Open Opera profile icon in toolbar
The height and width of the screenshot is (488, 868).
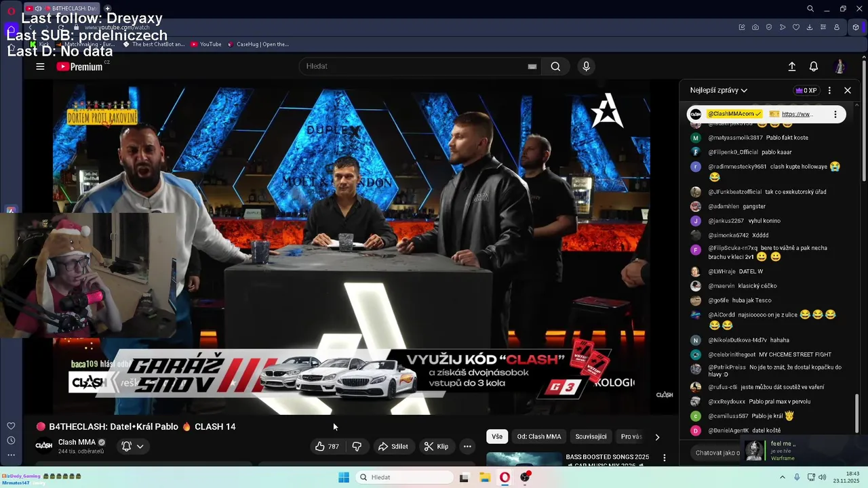(x=837, y=27)
